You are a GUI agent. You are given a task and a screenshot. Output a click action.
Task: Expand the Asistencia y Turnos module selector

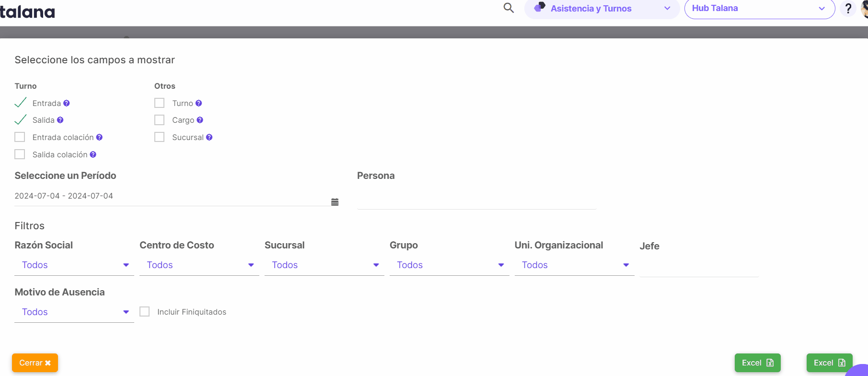point(602,9)
